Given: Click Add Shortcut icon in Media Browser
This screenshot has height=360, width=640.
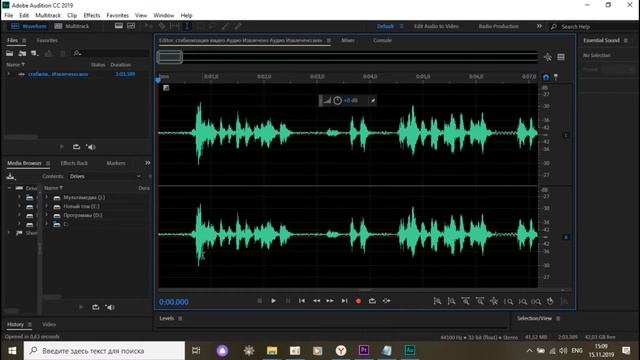Looking at the screenshot, I should [x=11, y=176].
